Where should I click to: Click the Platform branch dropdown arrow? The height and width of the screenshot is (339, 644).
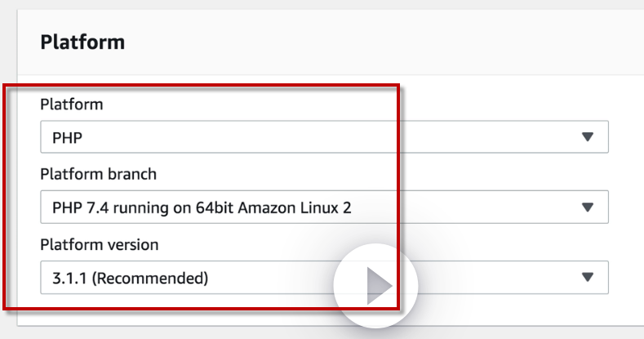coord(587,207)
